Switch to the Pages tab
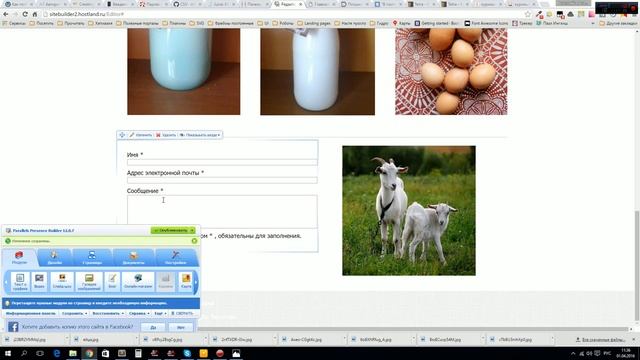The width and height of the screenshot is (640, 360). click(x=92, y=258)
